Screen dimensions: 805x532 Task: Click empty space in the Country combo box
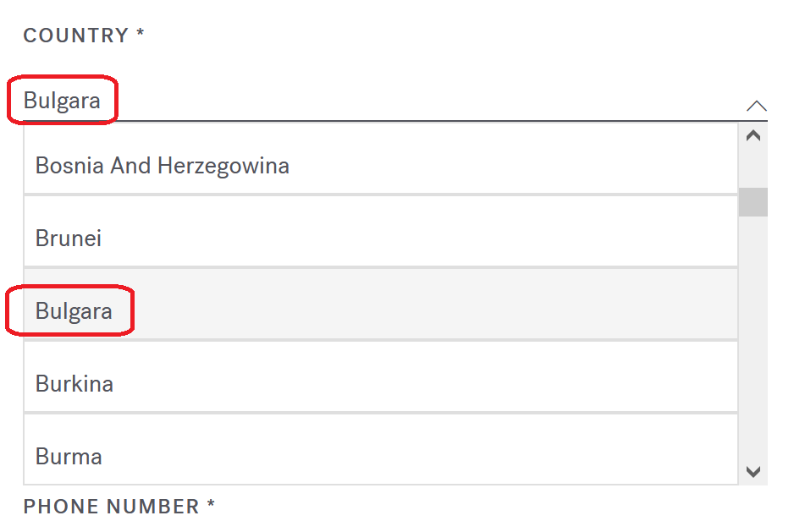point(423,101)
